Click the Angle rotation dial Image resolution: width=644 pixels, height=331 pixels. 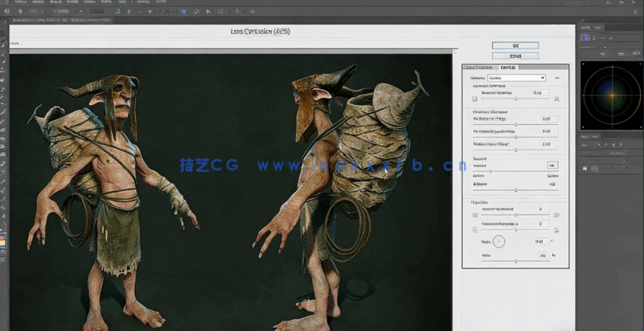(499, 242)
